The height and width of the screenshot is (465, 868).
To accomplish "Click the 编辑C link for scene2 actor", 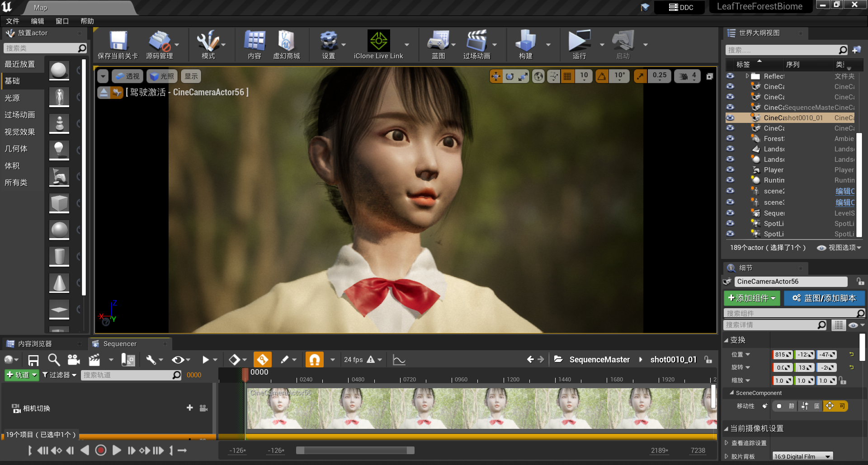I will click(844, 191).
